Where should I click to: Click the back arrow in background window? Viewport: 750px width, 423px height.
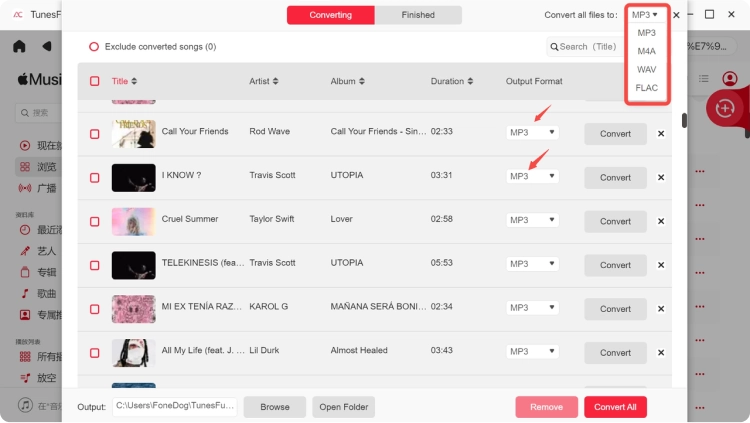point(46,46)
